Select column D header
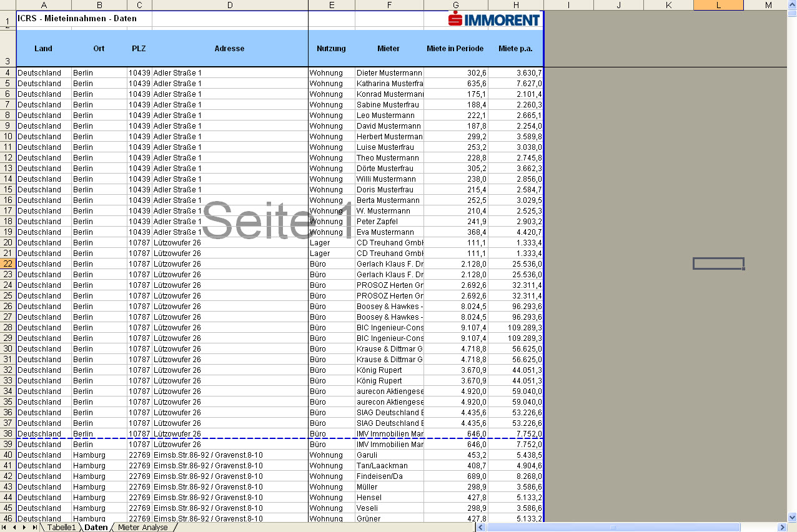 click(230, 5)
